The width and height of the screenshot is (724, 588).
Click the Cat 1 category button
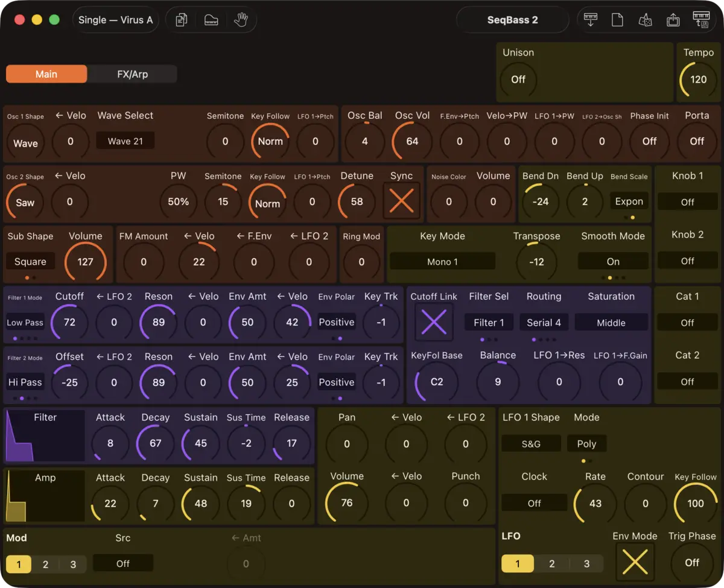[687, 322]
